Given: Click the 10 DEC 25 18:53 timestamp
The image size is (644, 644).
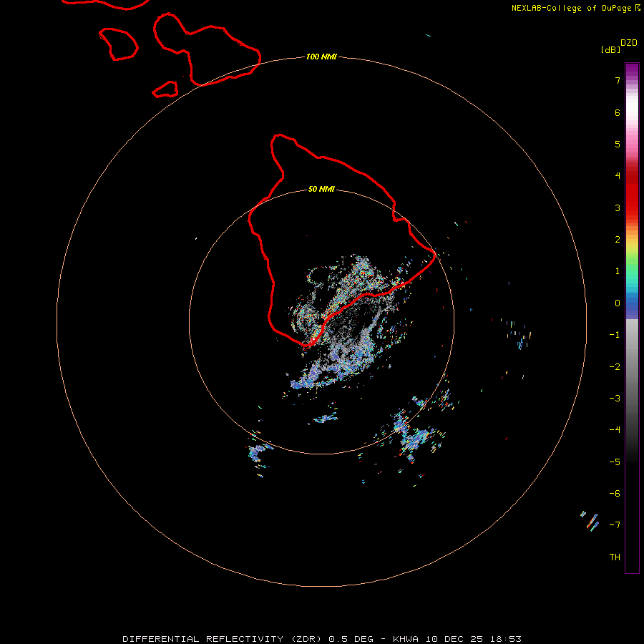Looking at the screenshot, I should pos(474,639).
